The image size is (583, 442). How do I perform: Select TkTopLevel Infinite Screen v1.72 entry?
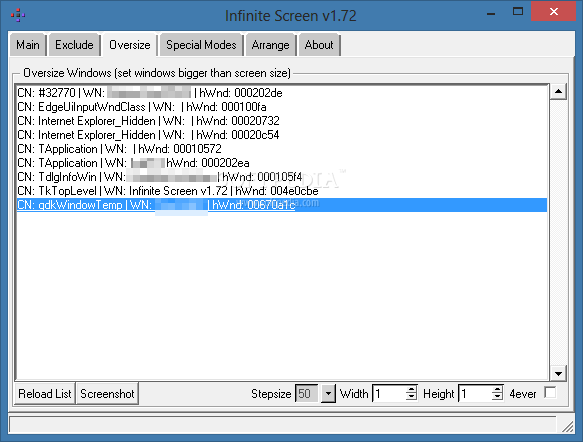point(282,191)
